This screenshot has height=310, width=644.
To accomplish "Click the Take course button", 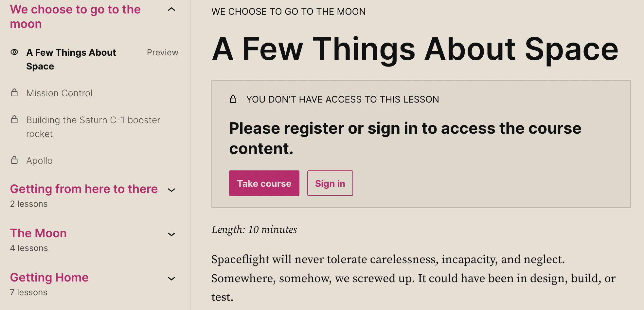I will pyautogui.click(x=264, y=183).
